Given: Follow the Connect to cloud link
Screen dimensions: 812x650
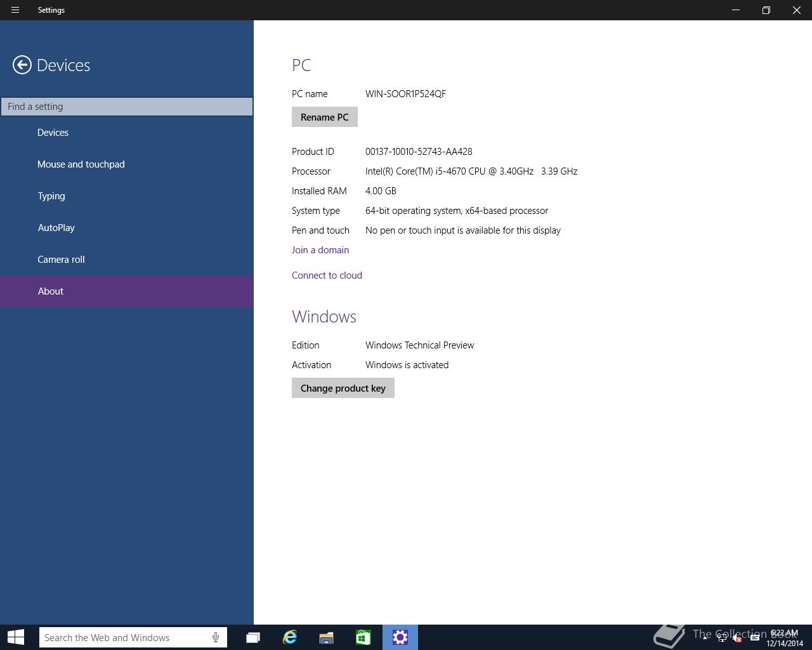Looking at the screenshot, I should (327, 275).
